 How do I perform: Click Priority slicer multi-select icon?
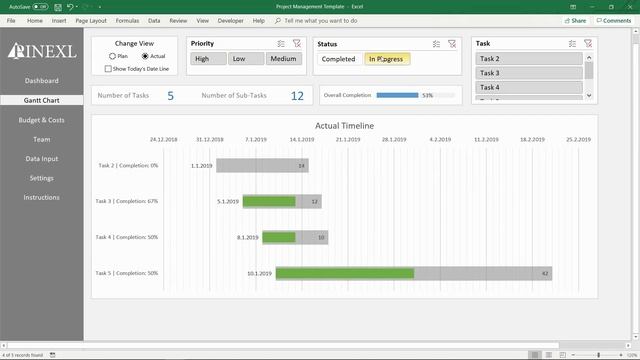pos(281,43)
